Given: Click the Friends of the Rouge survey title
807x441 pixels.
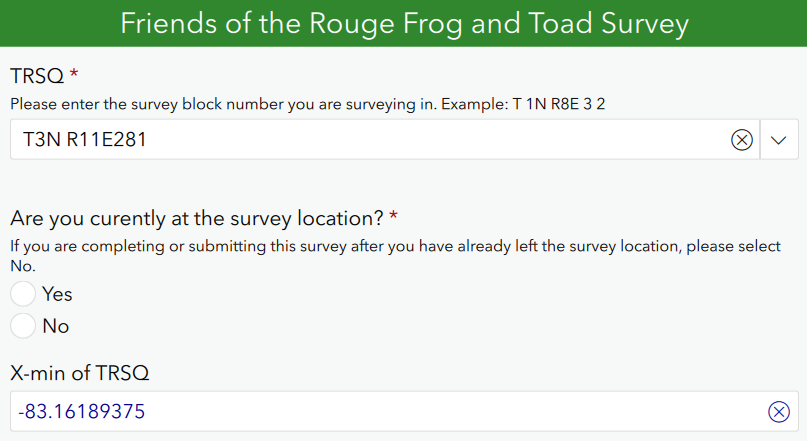Looking at the screenshot, I should click(404, 23).
